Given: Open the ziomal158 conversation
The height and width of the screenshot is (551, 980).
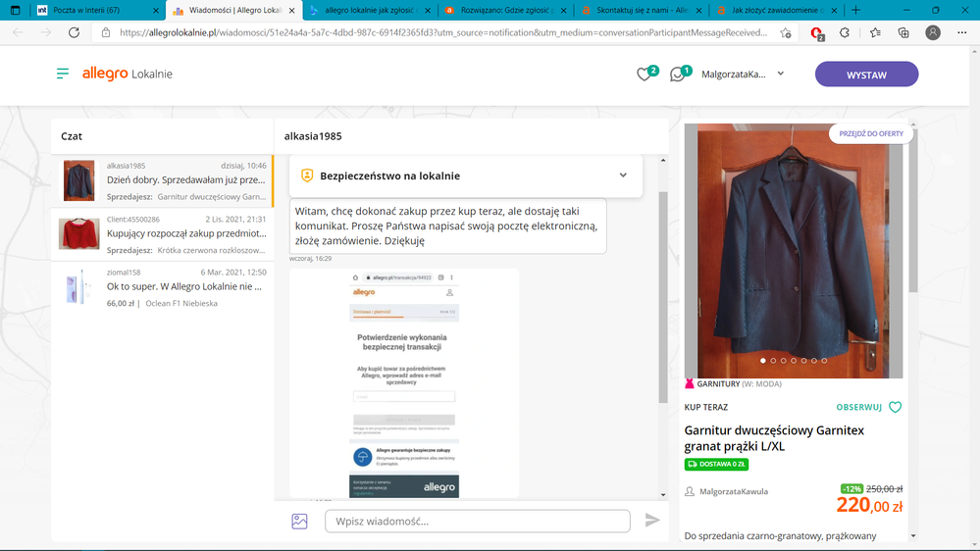Looking at the screenshot, I should pos(163,287).
